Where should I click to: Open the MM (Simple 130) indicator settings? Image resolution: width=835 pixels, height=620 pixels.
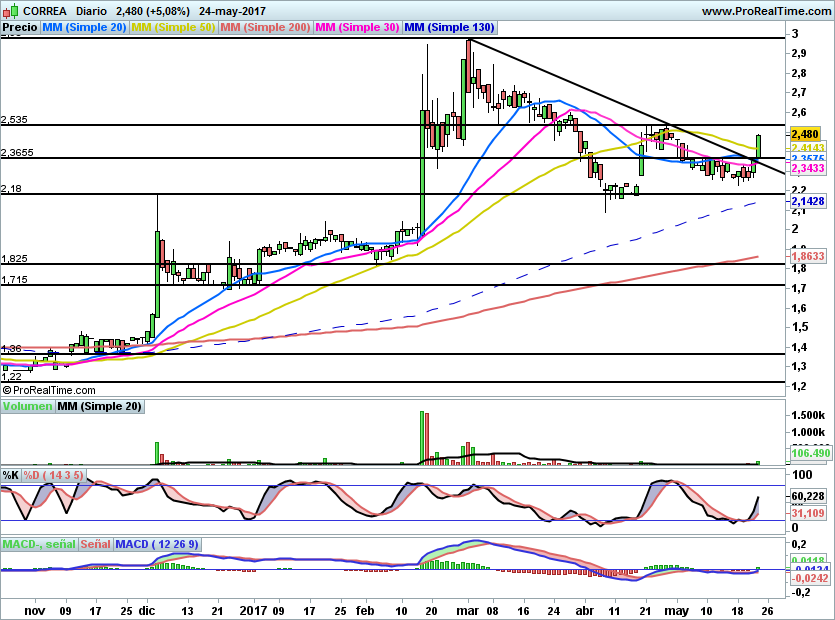pyautogui.click(x=451, y=28)
